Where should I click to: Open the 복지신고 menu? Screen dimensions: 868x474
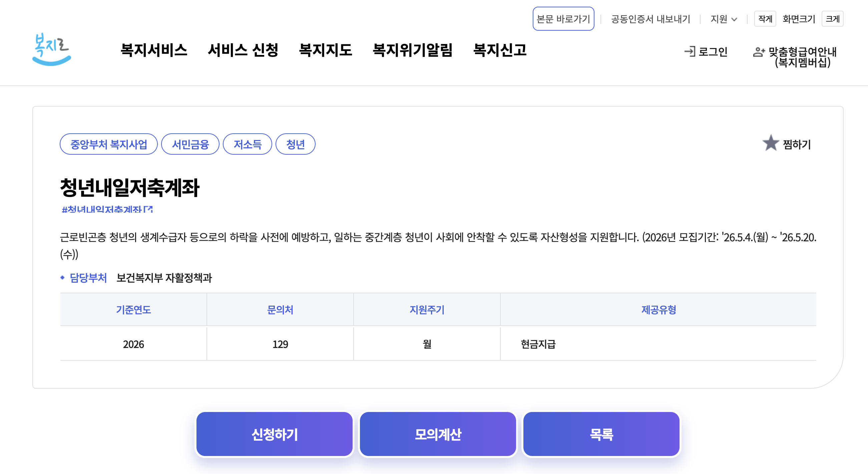(499, 50)
